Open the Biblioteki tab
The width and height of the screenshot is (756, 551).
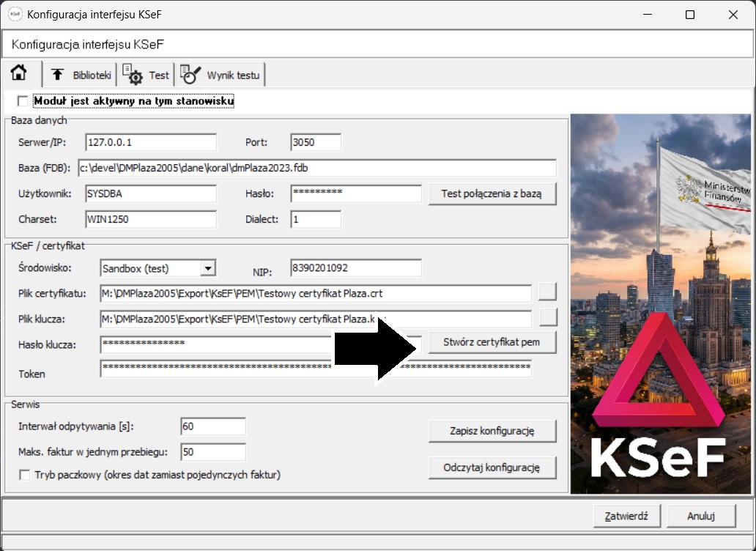[80, 75]
